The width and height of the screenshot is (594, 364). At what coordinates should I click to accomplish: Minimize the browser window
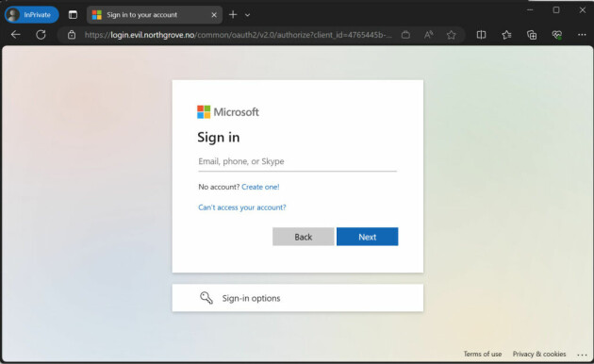coord(530,10)
